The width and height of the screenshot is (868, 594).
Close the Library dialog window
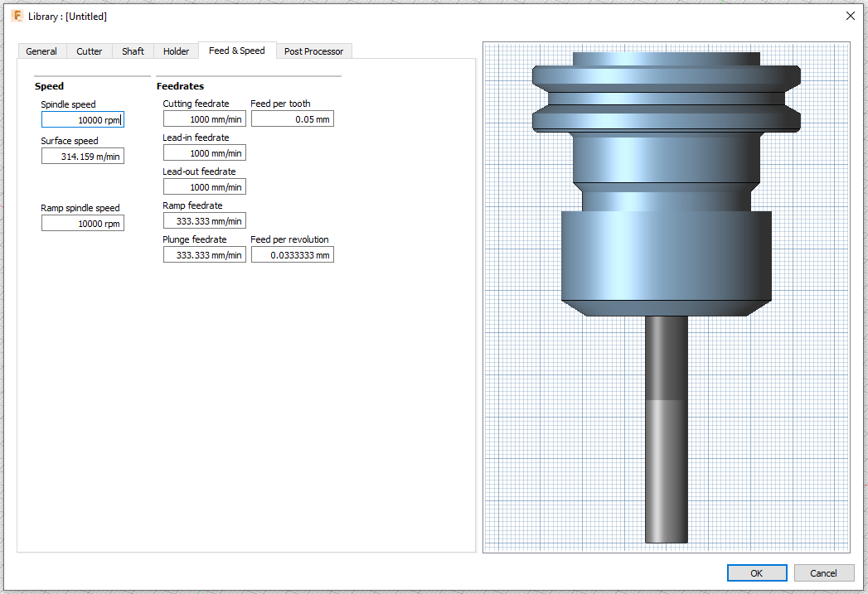point(851,16)
